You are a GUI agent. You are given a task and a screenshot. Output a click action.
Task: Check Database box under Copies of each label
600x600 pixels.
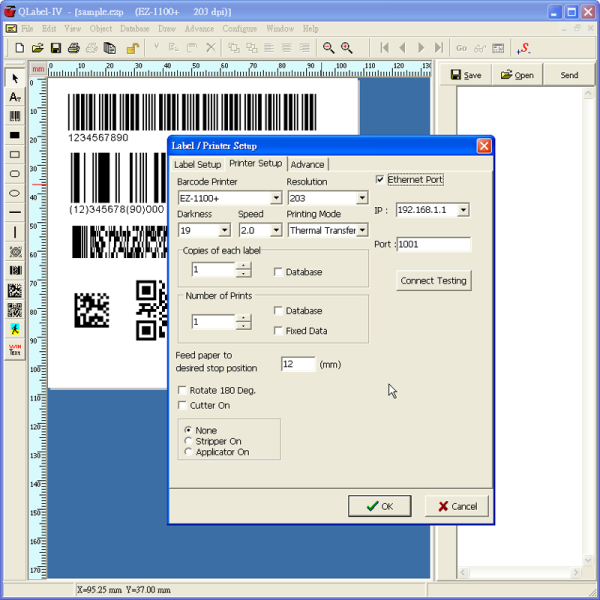[x=278, y=272]
